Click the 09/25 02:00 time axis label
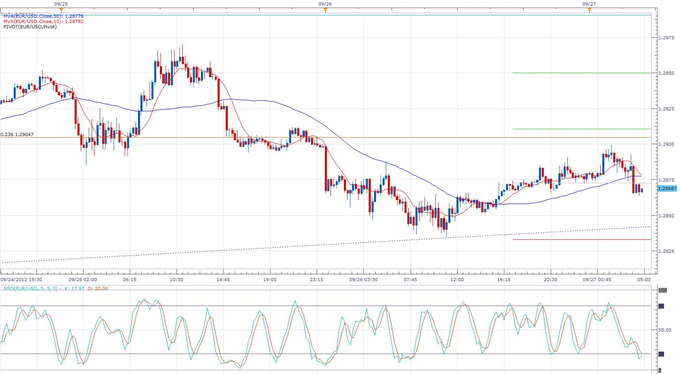 tap(82, 280)
